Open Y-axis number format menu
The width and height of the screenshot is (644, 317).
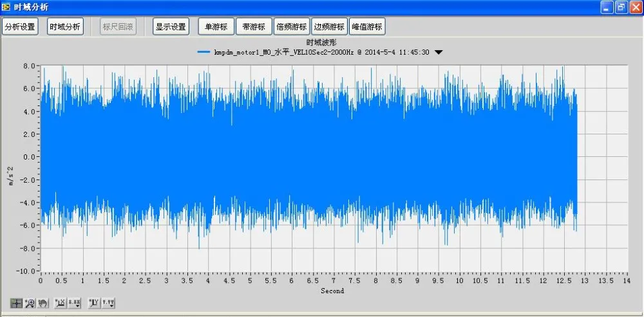click(108, 302)
